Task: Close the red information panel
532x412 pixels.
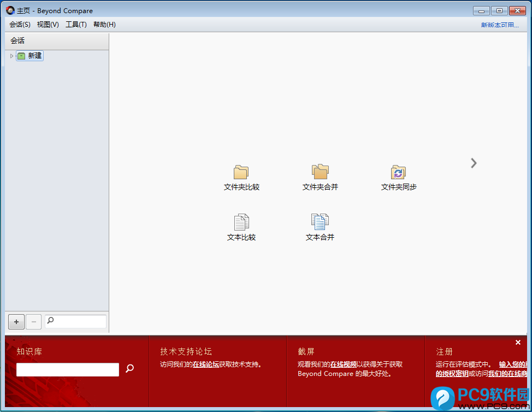Action: [518, 343]
